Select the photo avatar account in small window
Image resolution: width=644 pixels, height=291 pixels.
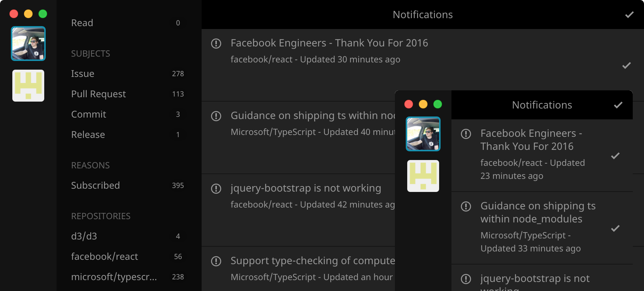pos(423,134)
